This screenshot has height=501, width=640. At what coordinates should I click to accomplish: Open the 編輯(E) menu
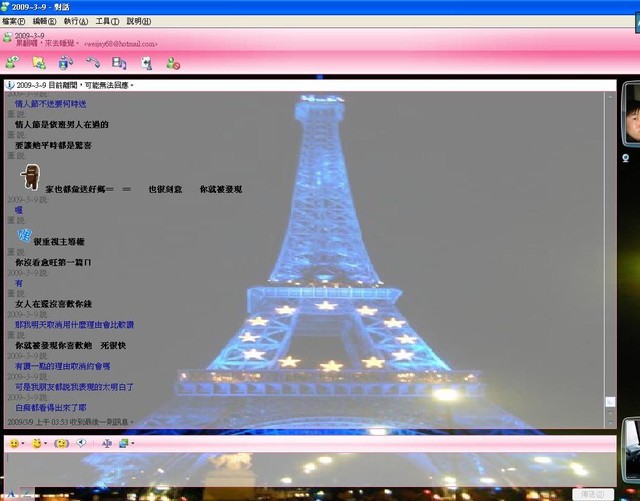coord(44,21)
